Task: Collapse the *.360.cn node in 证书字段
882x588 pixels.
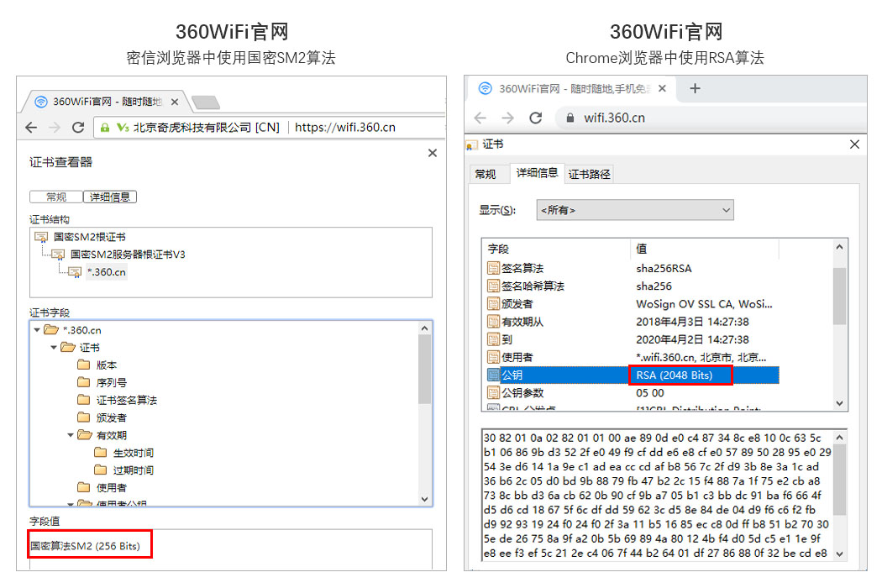Action: point(37,330)
